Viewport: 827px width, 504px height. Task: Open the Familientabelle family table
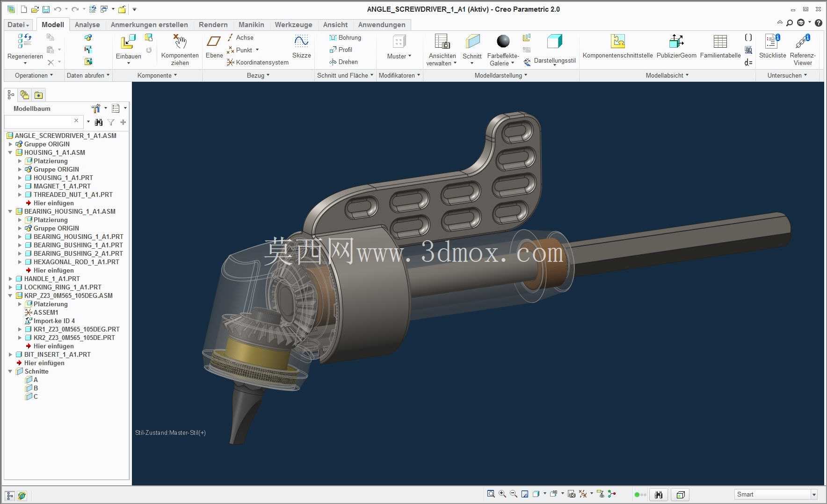coord(720,41)
